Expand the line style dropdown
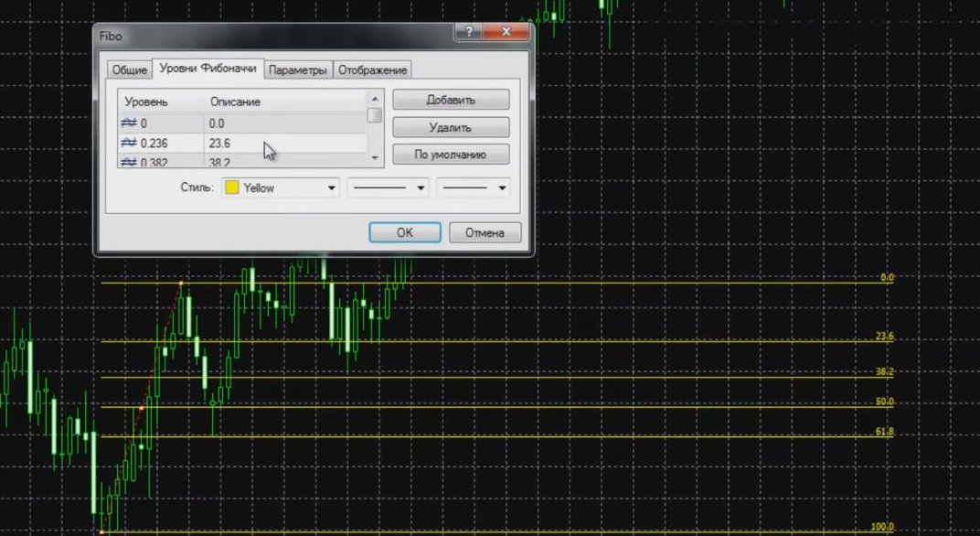Screen dimensions: 980x536 [x=388, y=188]
